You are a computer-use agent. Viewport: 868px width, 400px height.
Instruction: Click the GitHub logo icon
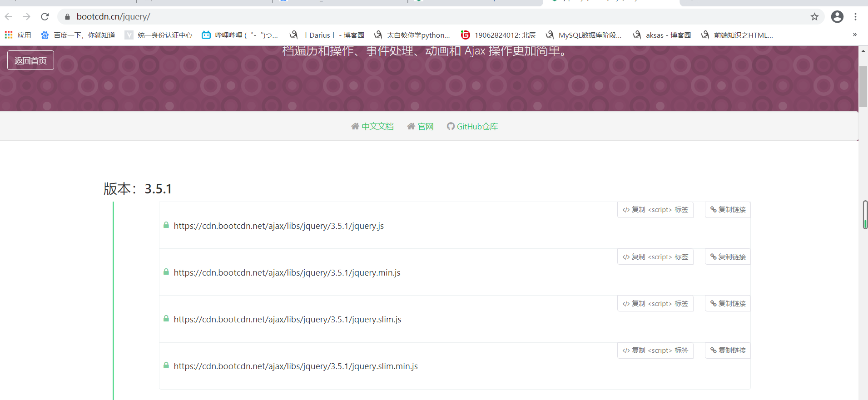451,126
